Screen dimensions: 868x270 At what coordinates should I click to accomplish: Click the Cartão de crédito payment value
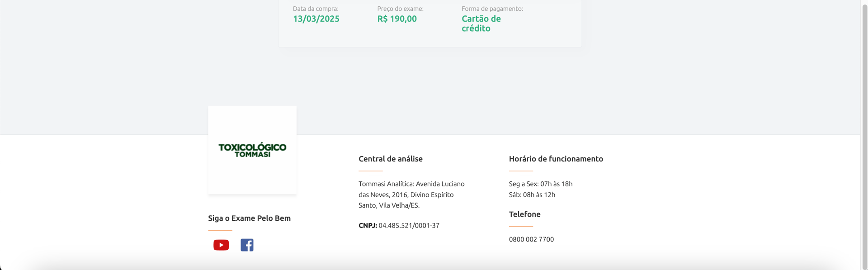click(481, 24)
